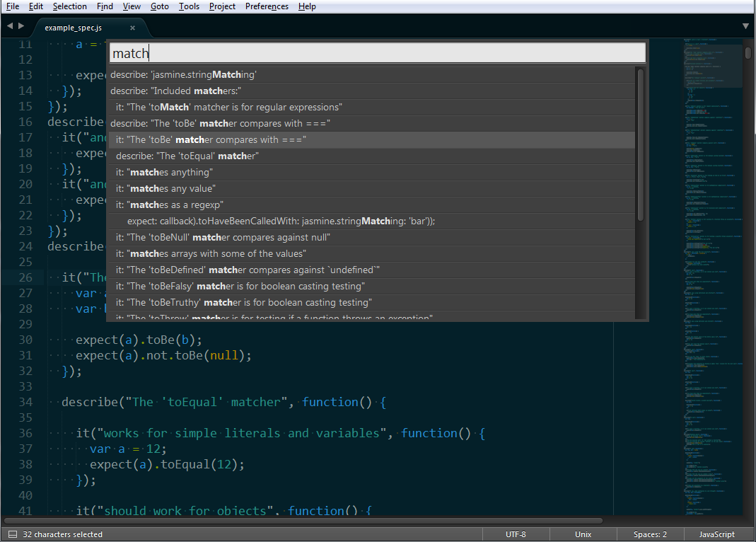
Task: Open the Edit menu
Action: pyautogui.click(x=35, y=6)
